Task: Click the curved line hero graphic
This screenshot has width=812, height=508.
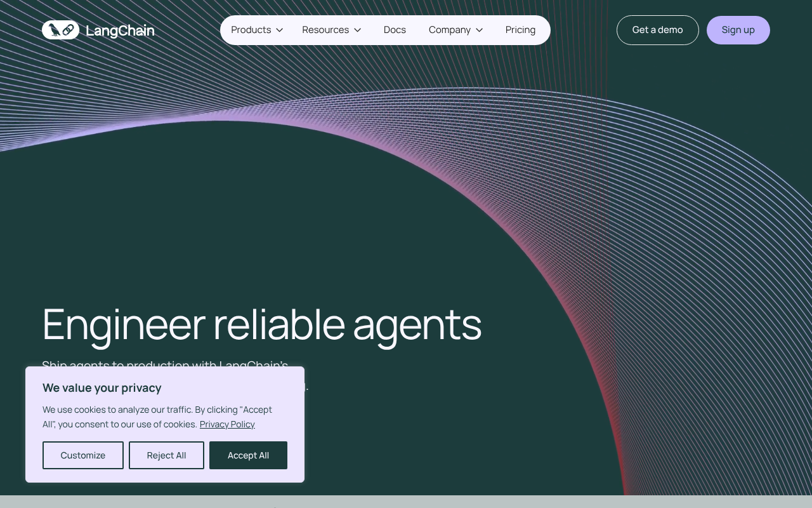Action: point(507,190)
